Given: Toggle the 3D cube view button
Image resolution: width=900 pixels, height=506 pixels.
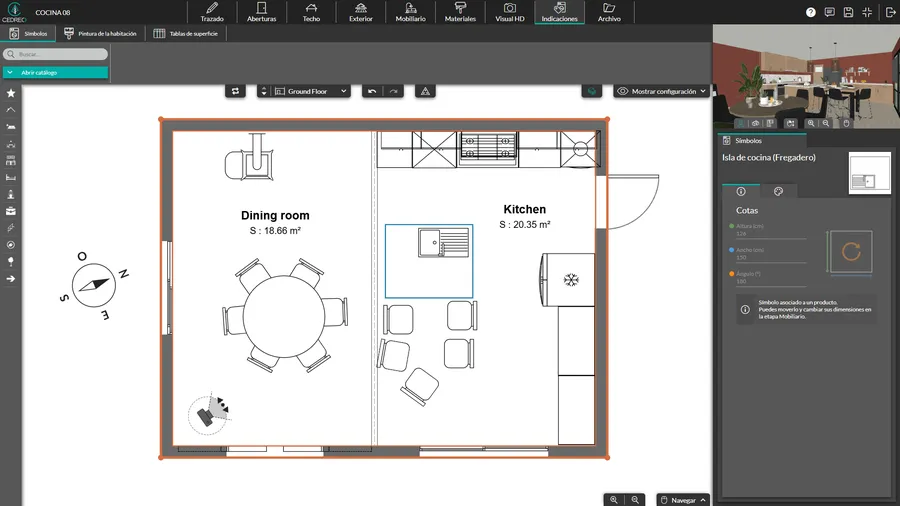Looking at the screenshot, I should [x=592, y=91].
